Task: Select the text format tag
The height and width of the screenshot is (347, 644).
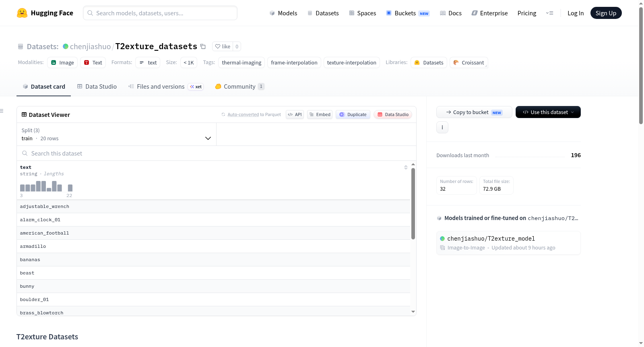Action: pos(148,62)
